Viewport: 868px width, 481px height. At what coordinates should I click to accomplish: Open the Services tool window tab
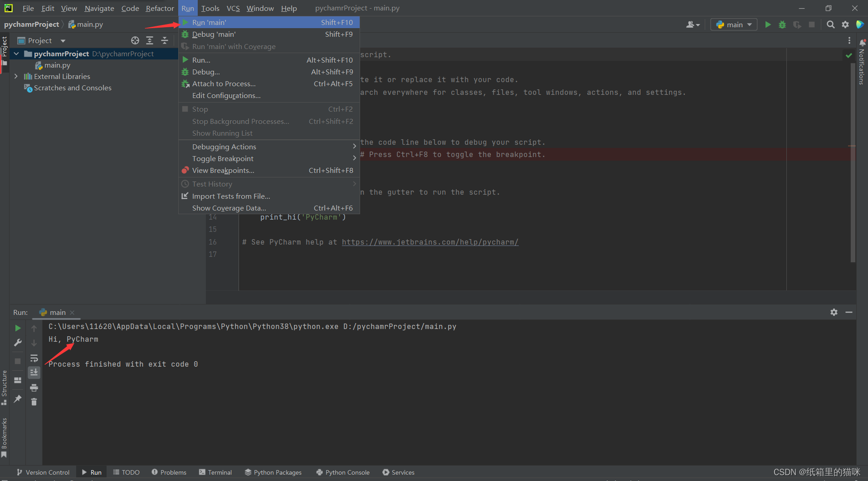pos(399,472)
